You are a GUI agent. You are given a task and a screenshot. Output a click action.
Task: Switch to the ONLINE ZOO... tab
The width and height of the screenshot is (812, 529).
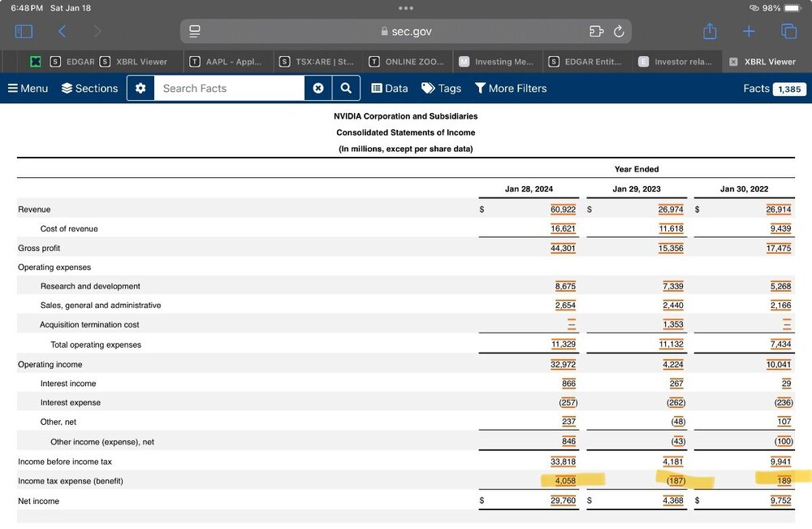tap(407, 62)
